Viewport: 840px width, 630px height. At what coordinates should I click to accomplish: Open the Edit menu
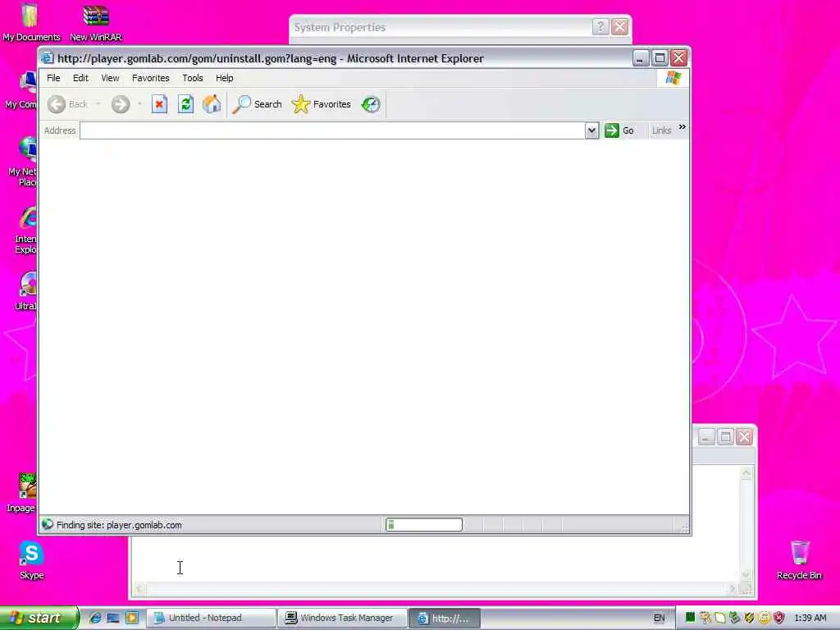[80, 78]
